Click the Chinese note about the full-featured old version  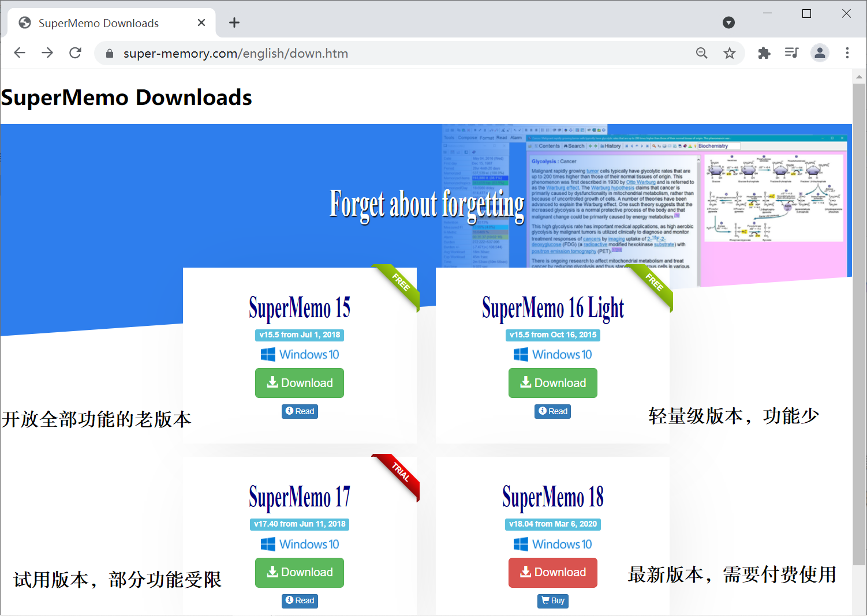(x=96, y=419)
